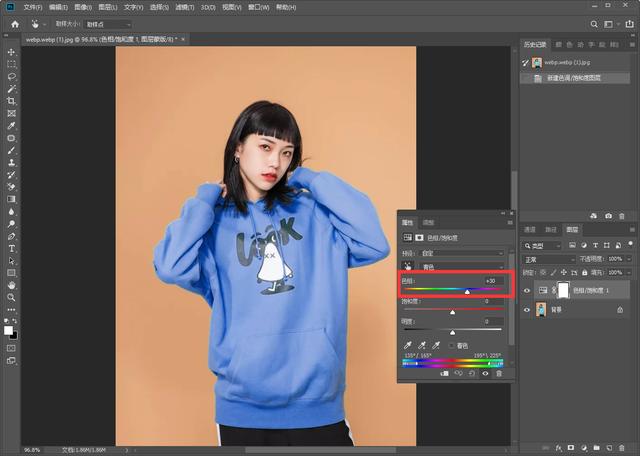Click the Home icon in options bar
This screenshot has height=456, width=640.
15,24
